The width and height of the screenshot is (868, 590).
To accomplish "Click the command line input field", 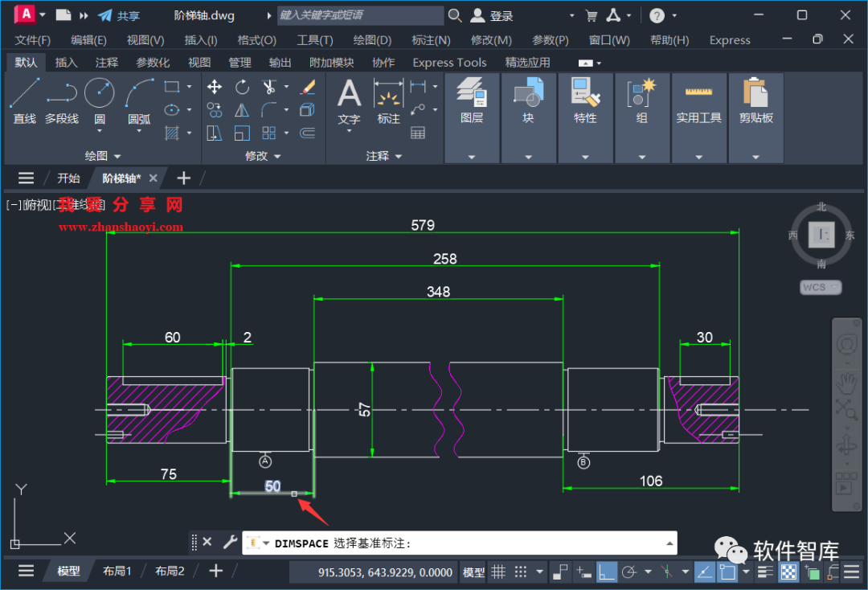I will click(x=460, y=543).
